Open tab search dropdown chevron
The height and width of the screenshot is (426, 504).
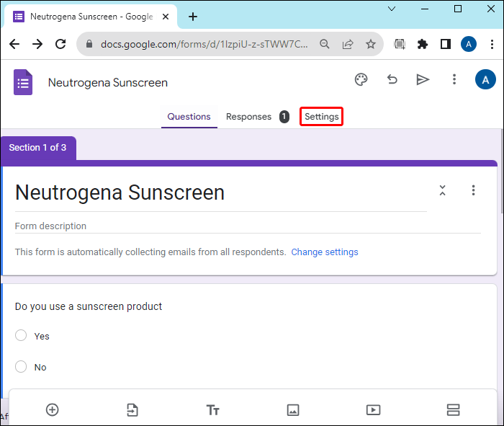[x=392, y=9]
